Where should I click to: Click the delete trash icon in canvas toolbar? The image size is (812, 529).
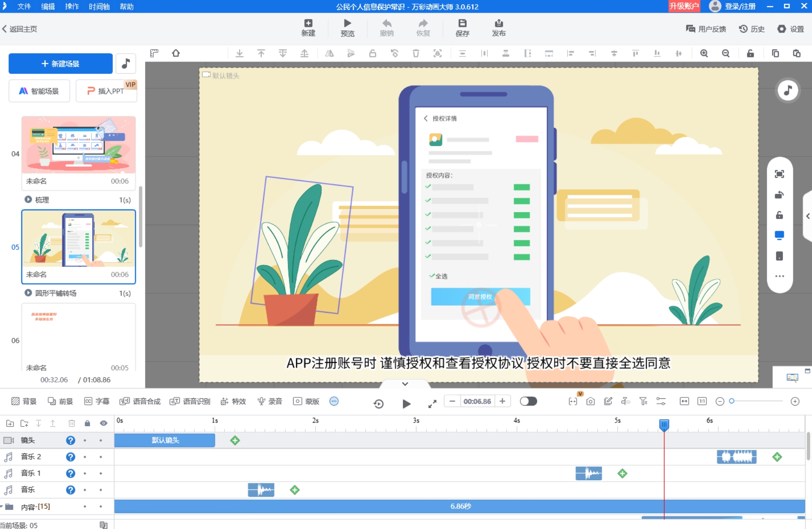tap(416, 53)
